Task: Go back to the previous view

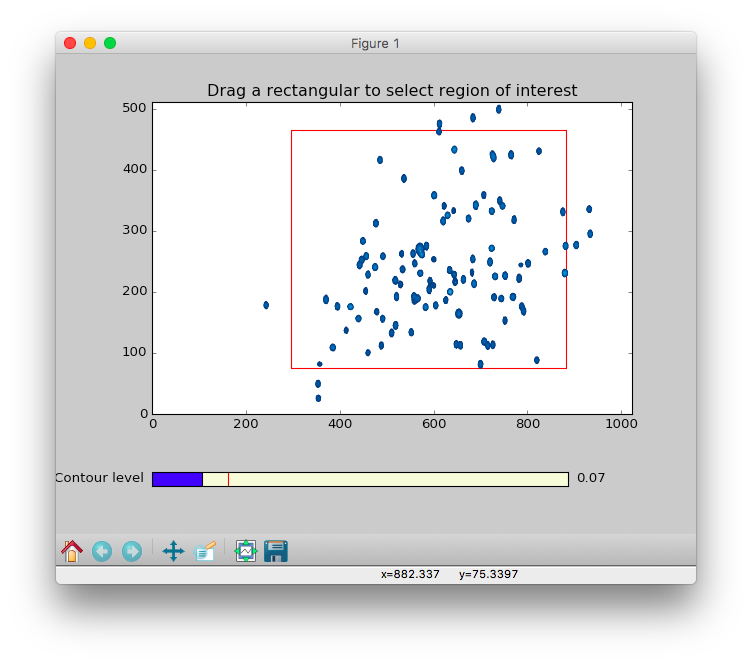Action: tap(102, 551)
